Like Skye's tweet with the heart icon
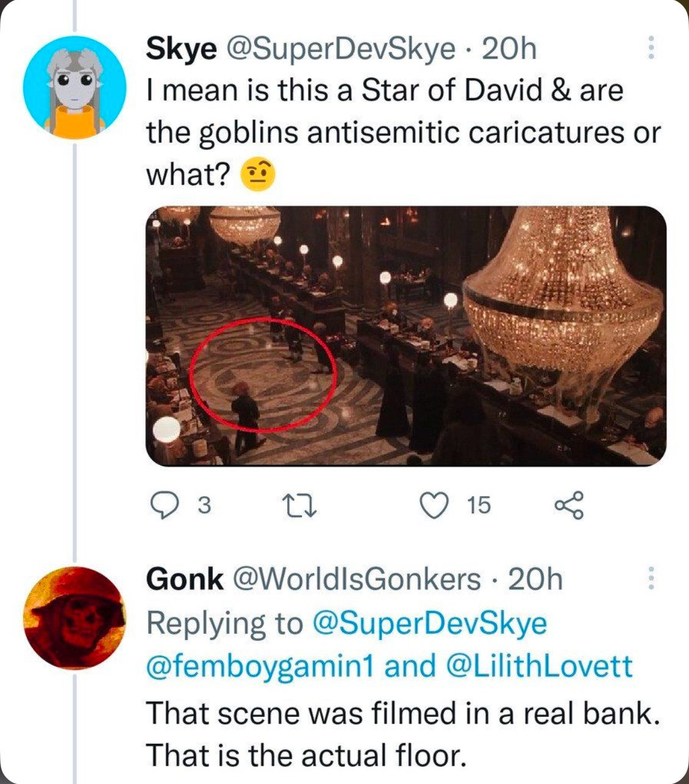 tap(434, 506)
